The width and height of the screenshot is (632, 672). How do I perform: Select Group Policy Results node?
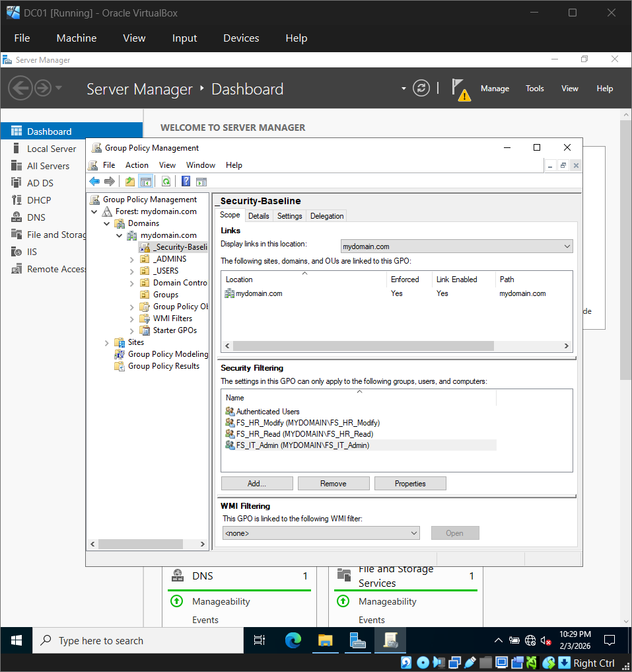click(x=163, y=366)
